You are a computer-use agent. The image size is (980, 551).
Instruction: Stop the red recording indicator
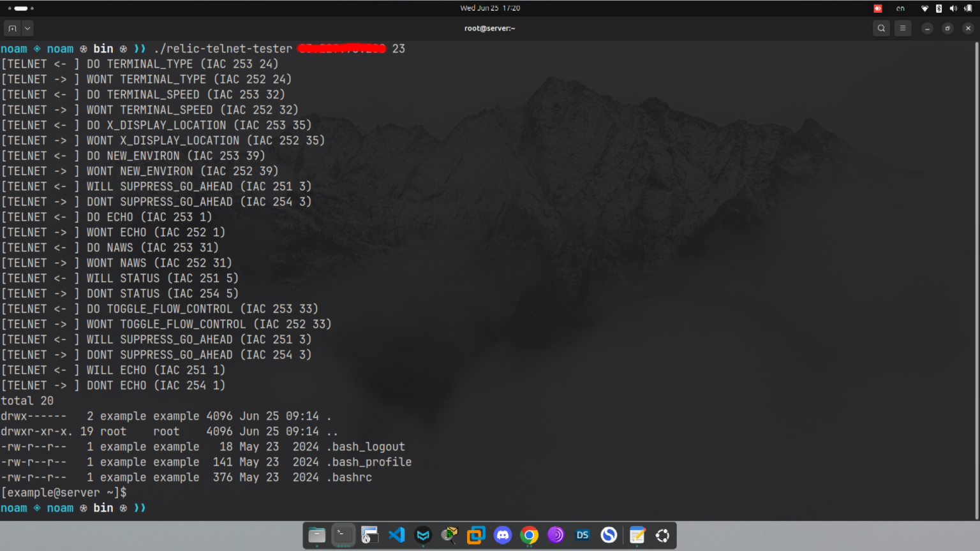[x=877, y=8]
